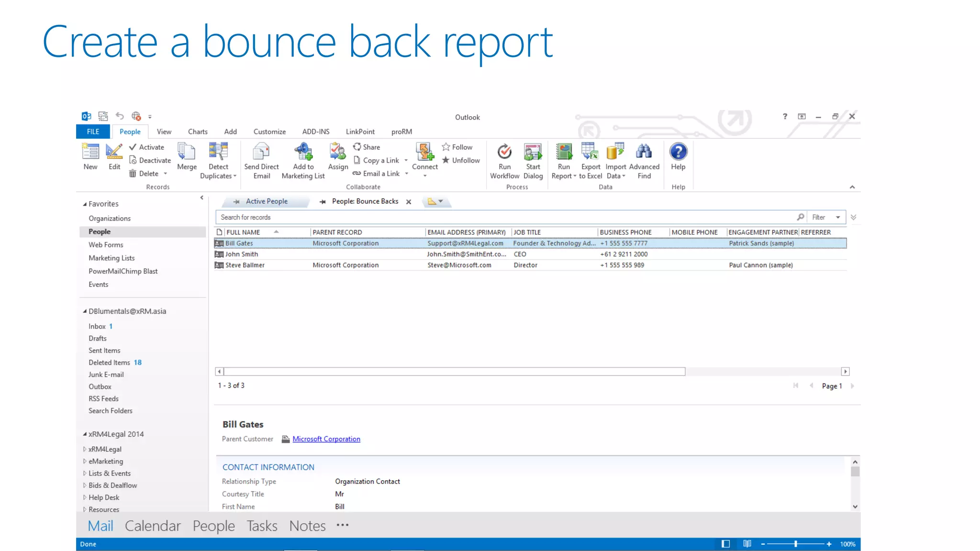Click the Run Workflow icon

504,152
